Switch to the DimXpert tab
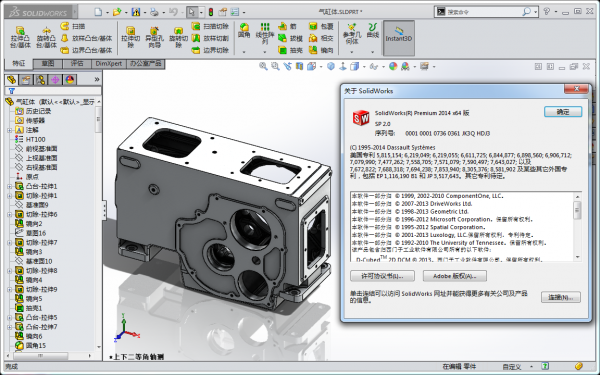Screen dimensions: 600x375 [109, 64]
